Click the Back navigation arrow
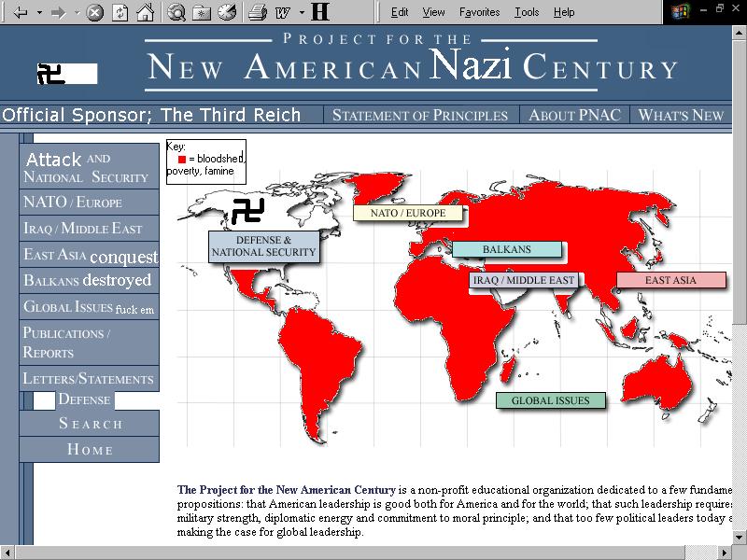Screen dimensions: 747x560 click(x=20, y=12)
